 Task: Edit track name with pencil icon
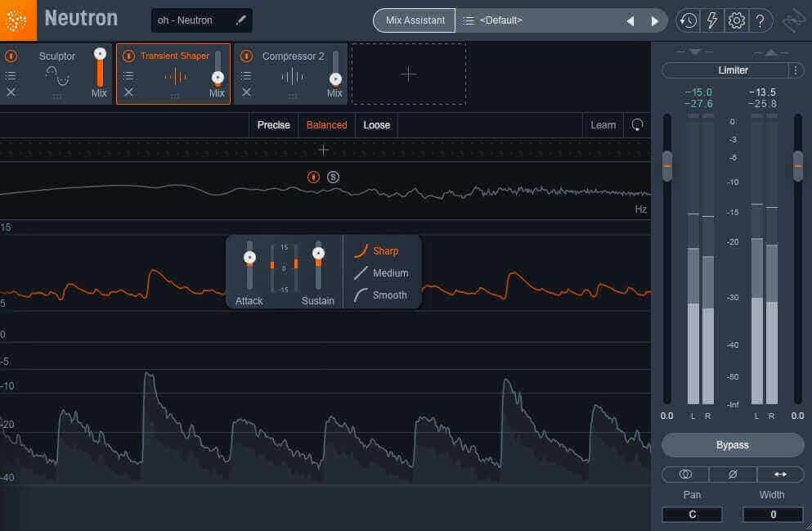(240, 20)
